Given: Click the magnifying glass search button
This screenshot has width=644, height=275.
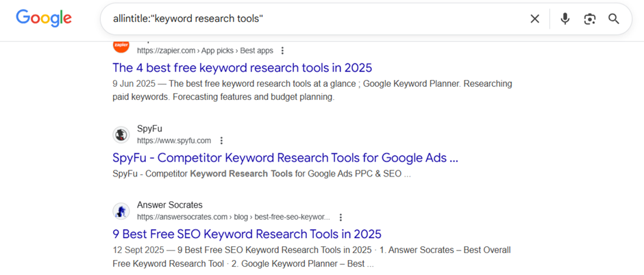Looking at the screenshot, I should point(614,19).
